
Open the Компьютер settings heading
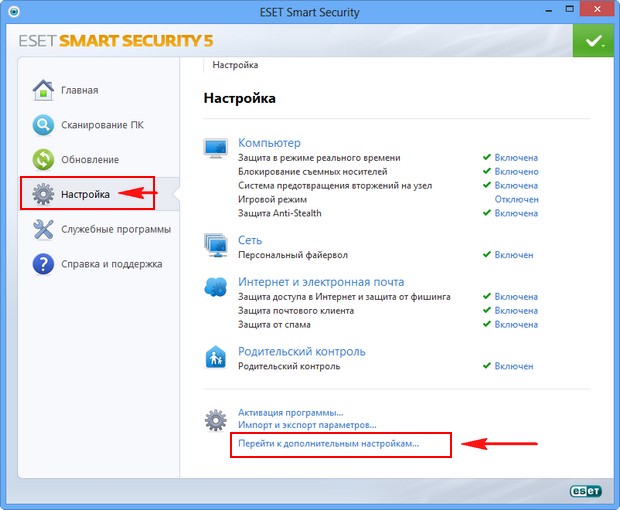[269, 143]
